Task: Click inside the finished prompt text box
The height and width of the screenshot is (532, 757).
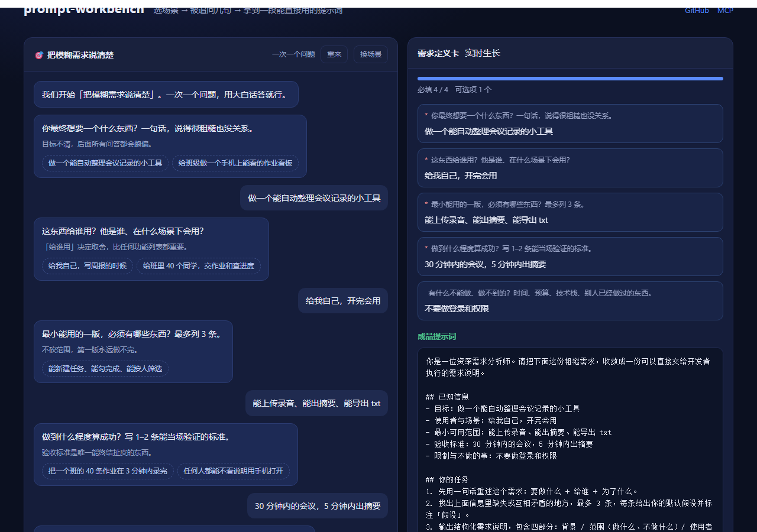Action: (570, 440)
